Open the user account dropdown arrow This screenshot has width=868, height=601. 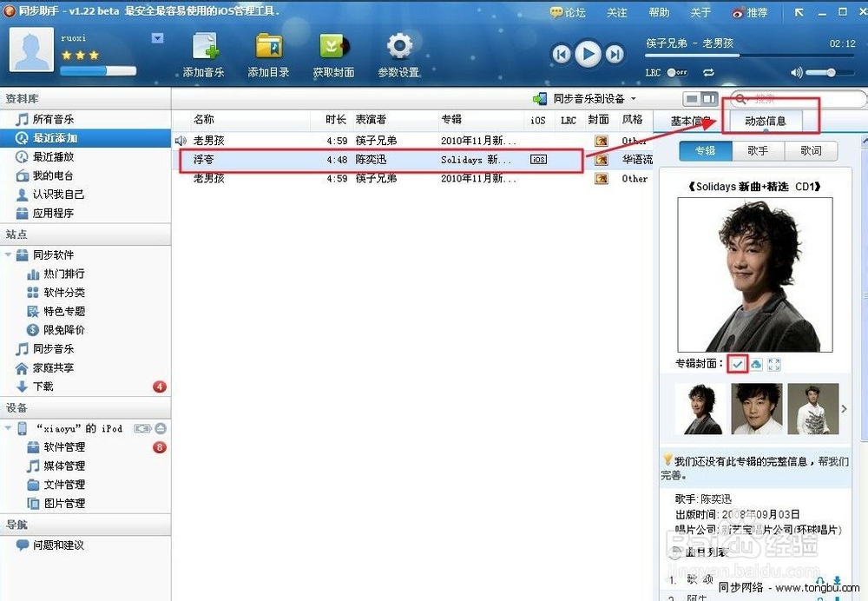point(158,37)
